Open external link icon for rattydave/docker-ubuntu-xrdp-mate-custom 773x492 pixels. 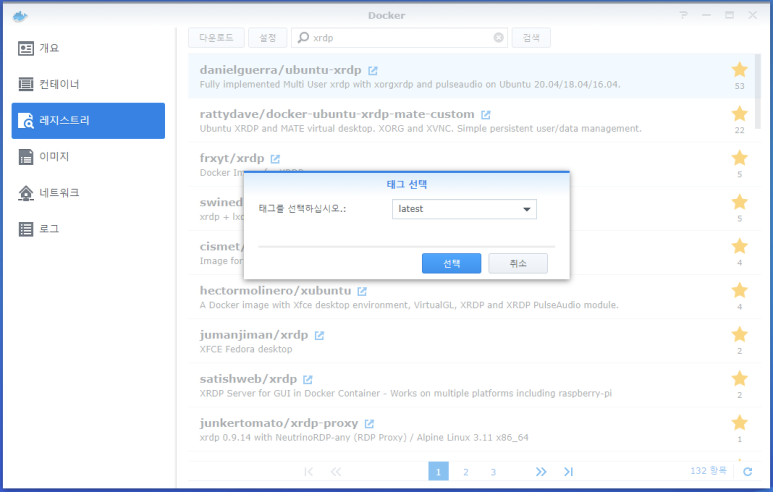coord(486,115)
